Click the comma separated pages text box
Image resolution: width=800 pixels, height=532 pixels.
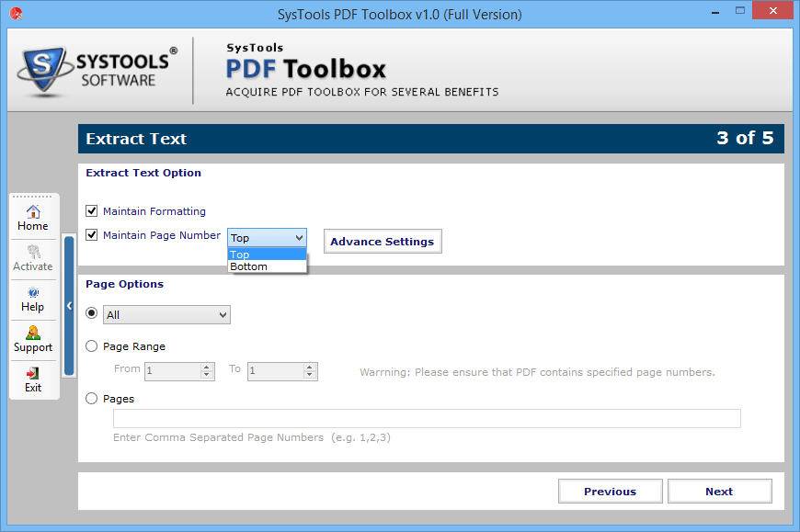click(x=427, y=418)
